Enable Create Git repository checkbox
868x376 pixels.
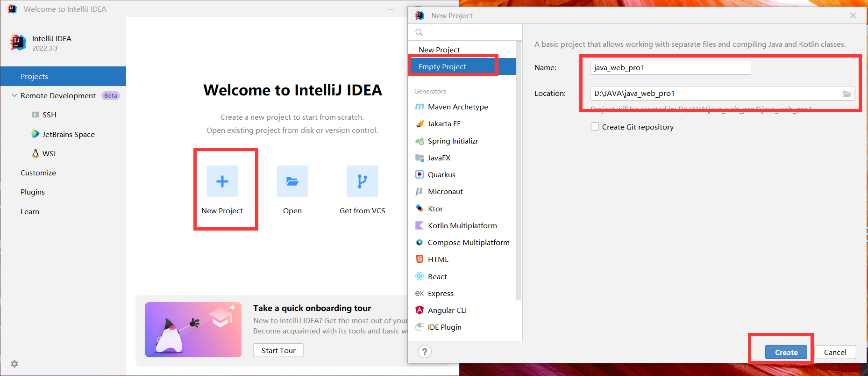click(595, 126)
